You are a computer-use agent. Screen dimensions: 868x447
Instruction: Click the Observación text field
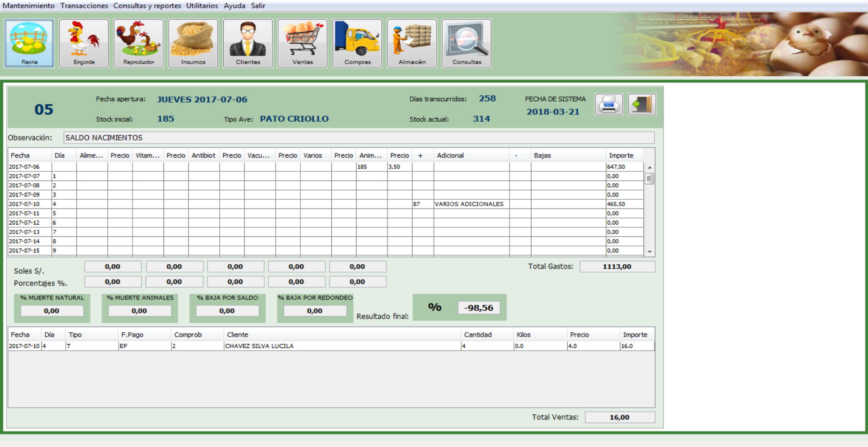[x=358, y=138]
